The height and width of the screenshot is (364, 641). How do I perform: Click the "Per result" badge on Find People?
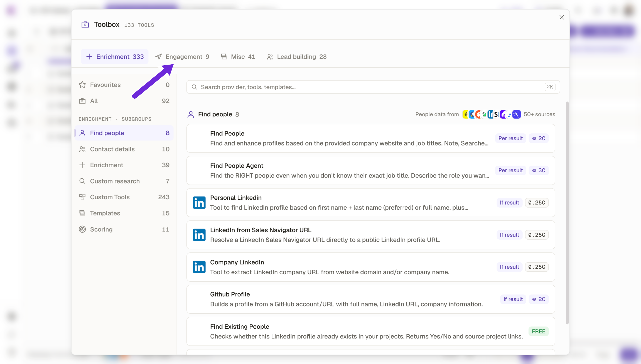[x=511, y=138]
